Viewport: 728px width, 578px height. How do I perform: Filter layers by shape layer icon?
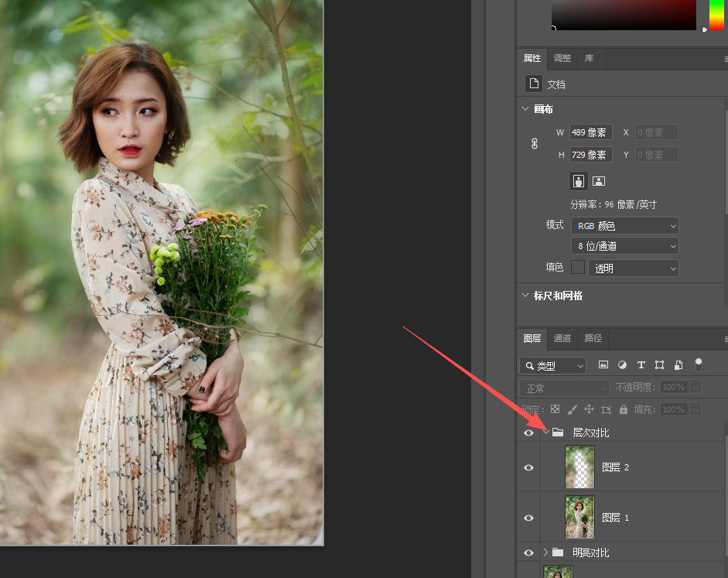pyautogui.click(x=659, y=365)
